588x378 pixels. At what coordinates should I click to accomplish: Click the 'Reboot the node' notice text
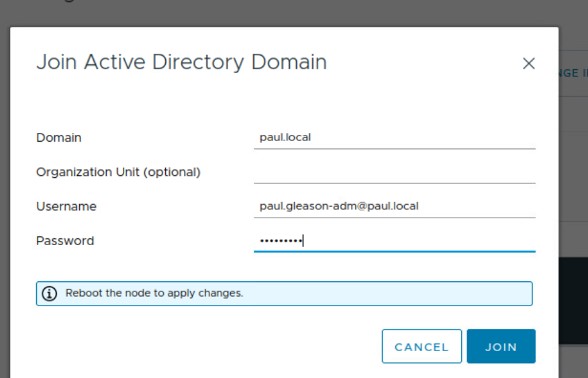154,293
